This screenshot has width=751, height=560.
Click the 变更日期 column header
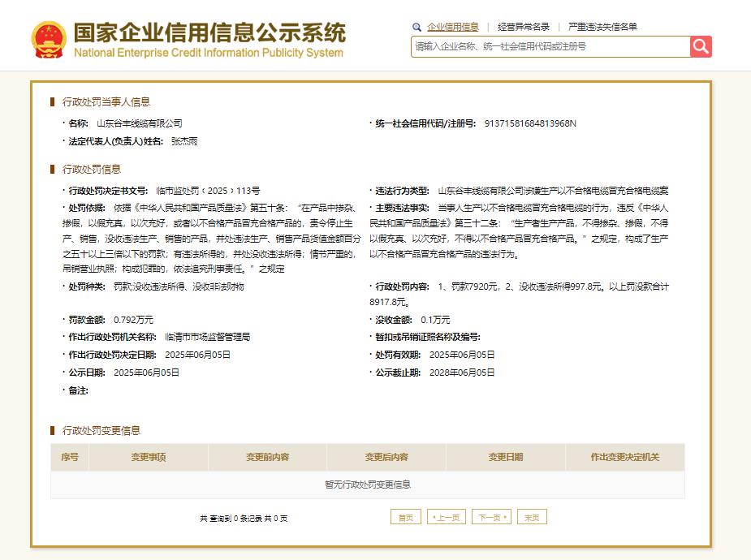(506, 457)
